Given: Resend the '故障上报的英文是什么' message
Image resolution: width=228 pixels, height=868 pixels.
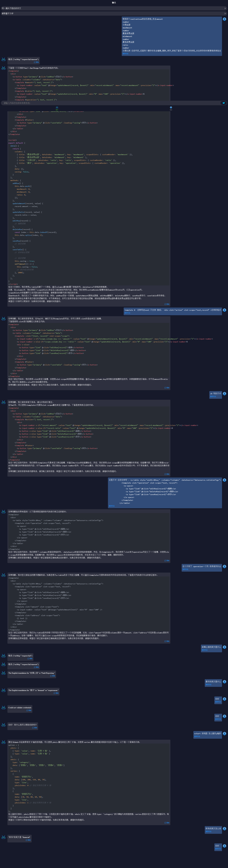Looking at the screenshot, I should [205, 650].
